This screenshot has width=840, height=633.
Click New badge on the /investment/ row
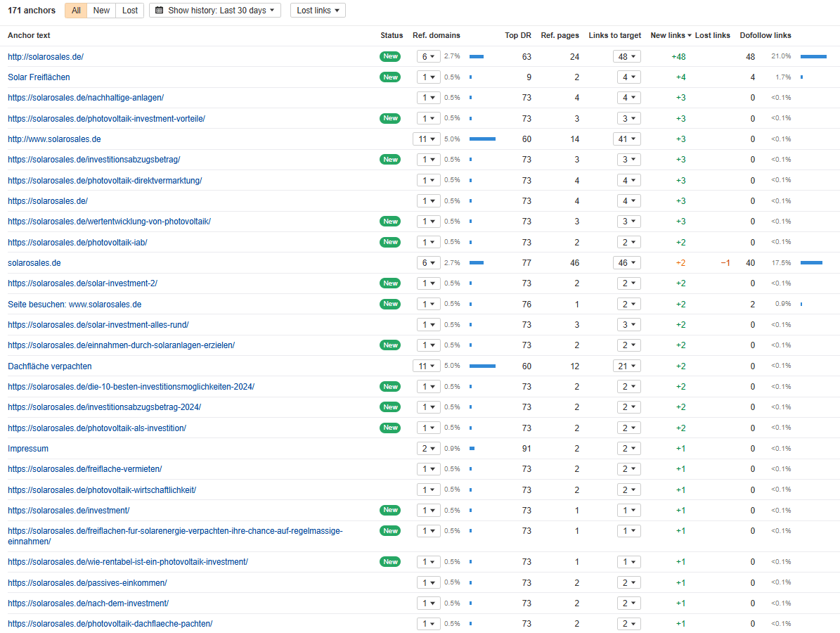point(390,511)
